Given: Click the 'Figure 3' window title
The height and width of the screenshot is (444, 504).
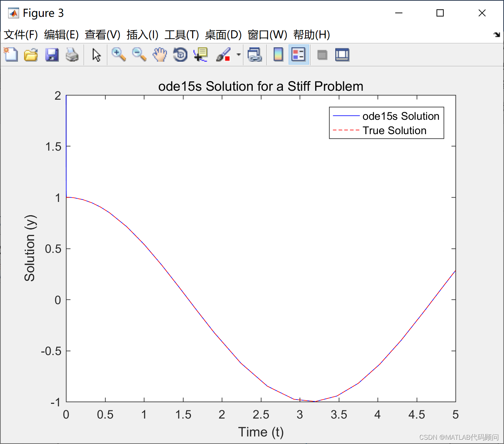Looking at the screenshot, I should pyautogui.click(x=43, y=13).
